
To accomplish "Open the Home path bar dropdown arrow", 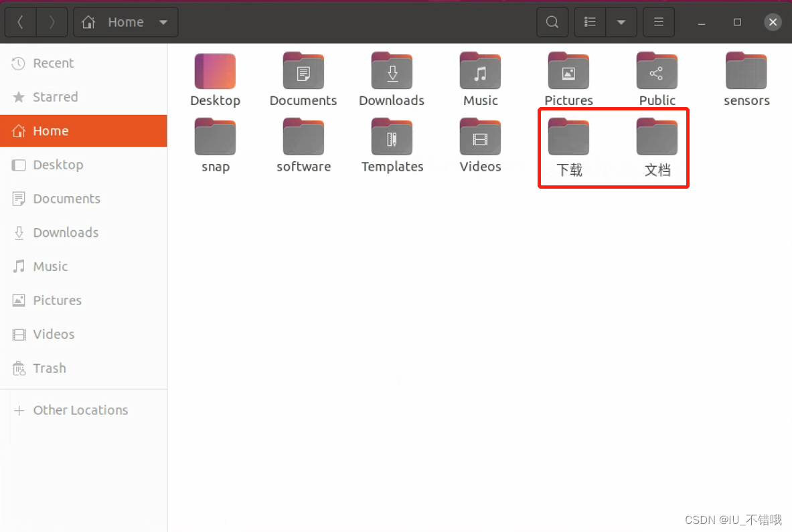I will coord(163,22).
